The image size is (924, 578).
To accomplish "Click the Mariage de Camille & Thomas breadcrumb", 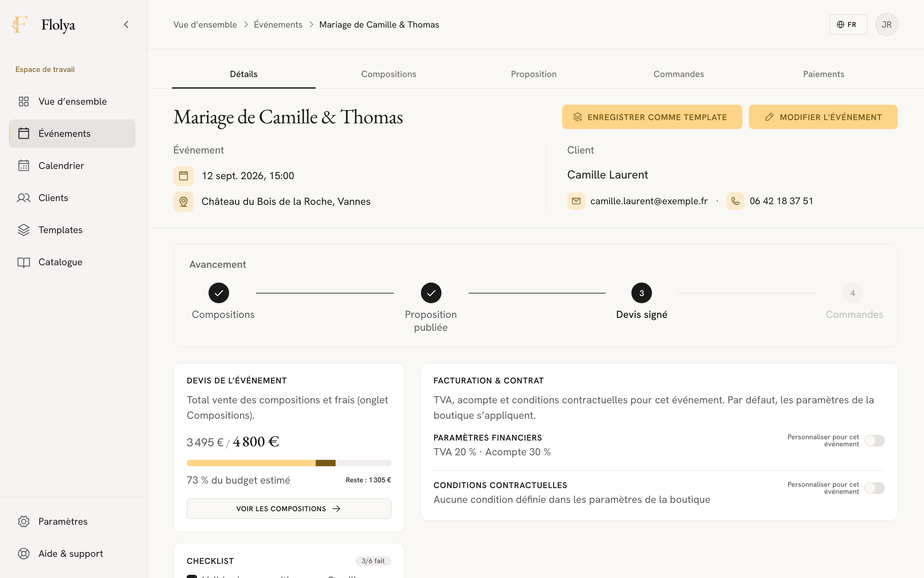I will (x=379, y=24).
